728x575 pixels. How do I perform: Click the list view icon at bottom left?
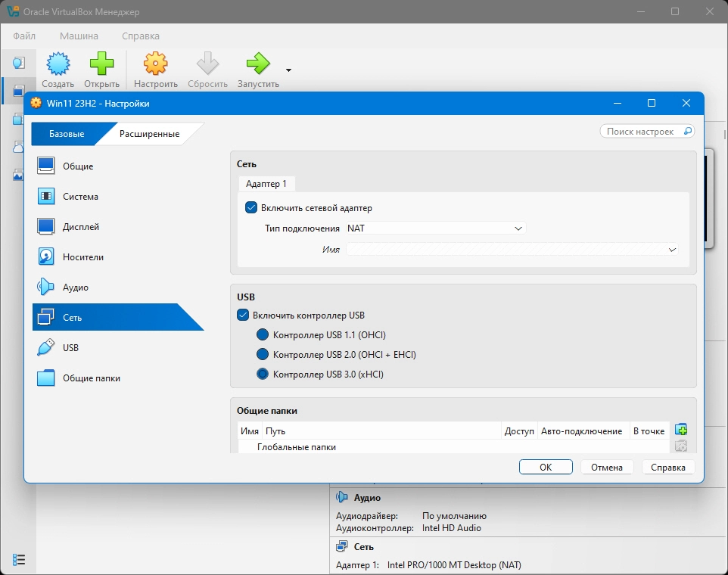[19, 560]
